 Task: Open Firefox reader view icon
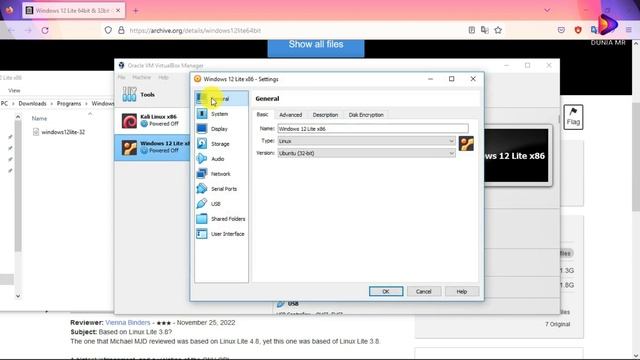click(x=471, y=30)
